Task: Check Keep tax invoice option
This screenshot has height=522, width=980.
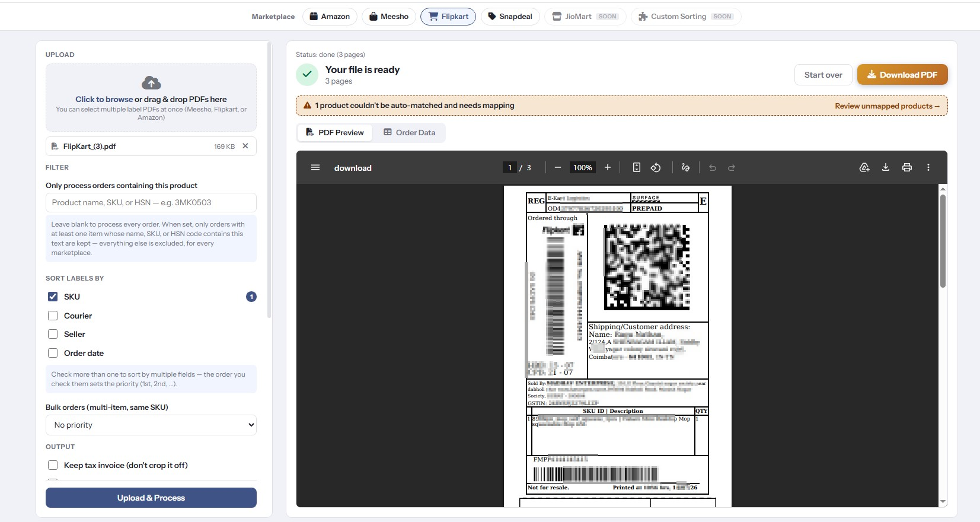Action: 53,465
